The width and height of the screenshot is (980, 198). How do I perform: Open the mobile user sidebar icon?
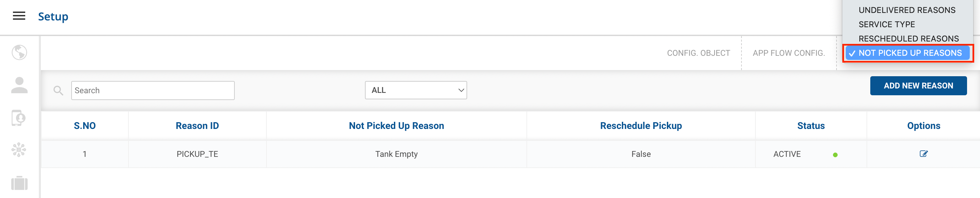(x=19, y=118)
